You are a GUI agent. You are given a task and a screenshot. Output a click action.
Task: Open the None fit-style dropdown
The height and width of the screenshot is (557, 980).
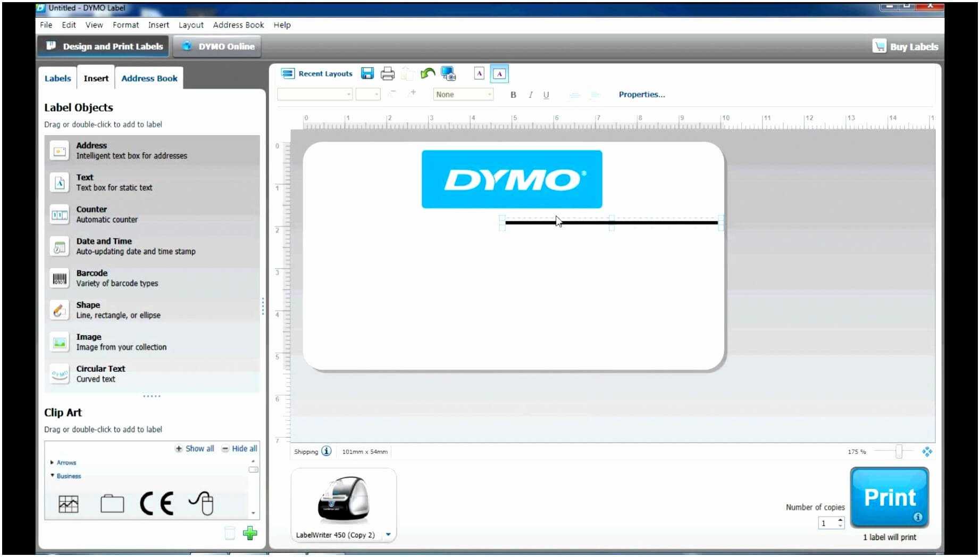tap(463, 94)
